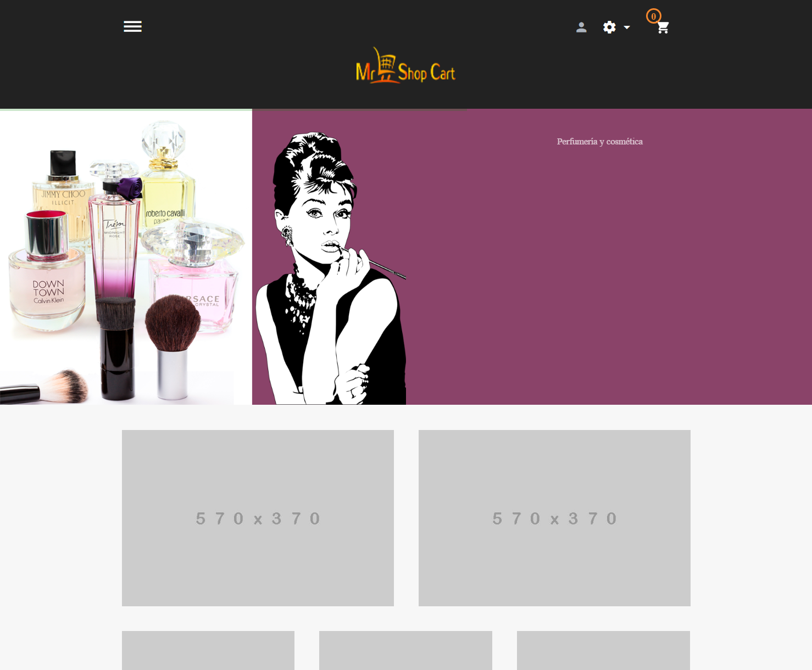
Task: Expand the dropdown caret beside the gear
Action: pyautogui.click(x=627, y=27)
